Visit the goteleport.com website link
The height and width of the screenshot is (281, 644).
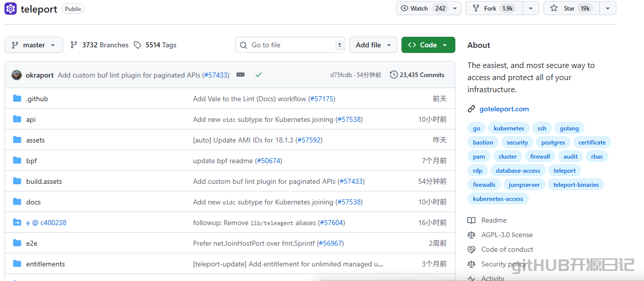pyautogui.click(x=504, y=109)
